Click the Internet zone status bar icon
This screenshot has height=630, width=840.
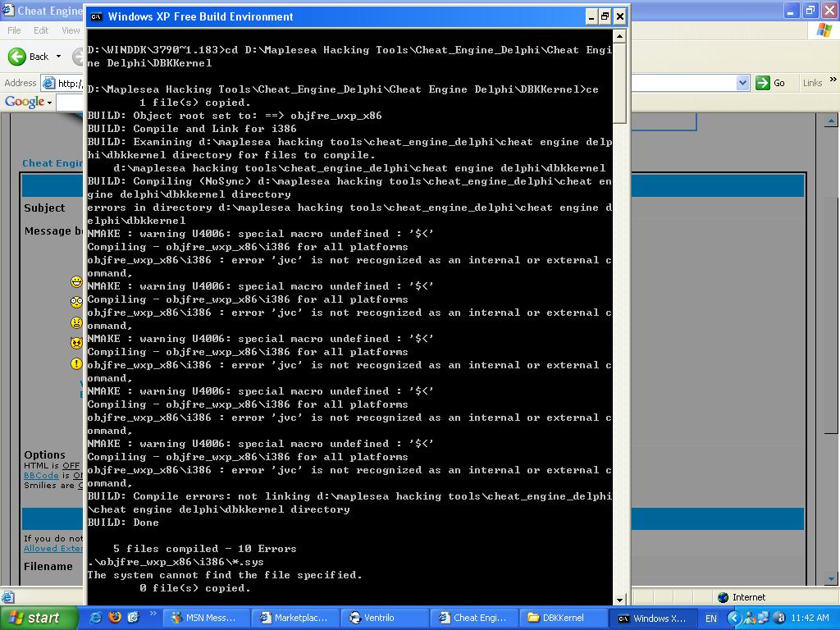[x=723, y=597]
